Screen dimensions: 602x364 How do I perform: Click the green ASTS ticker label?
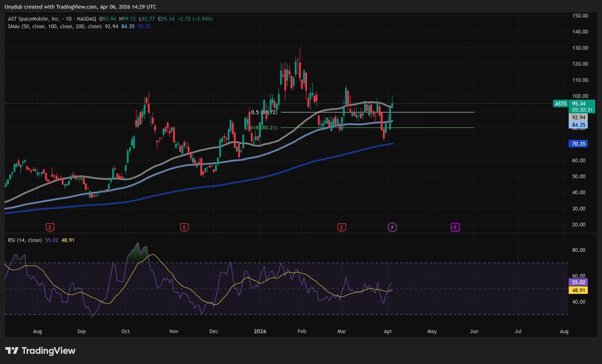tap(560, 103)
